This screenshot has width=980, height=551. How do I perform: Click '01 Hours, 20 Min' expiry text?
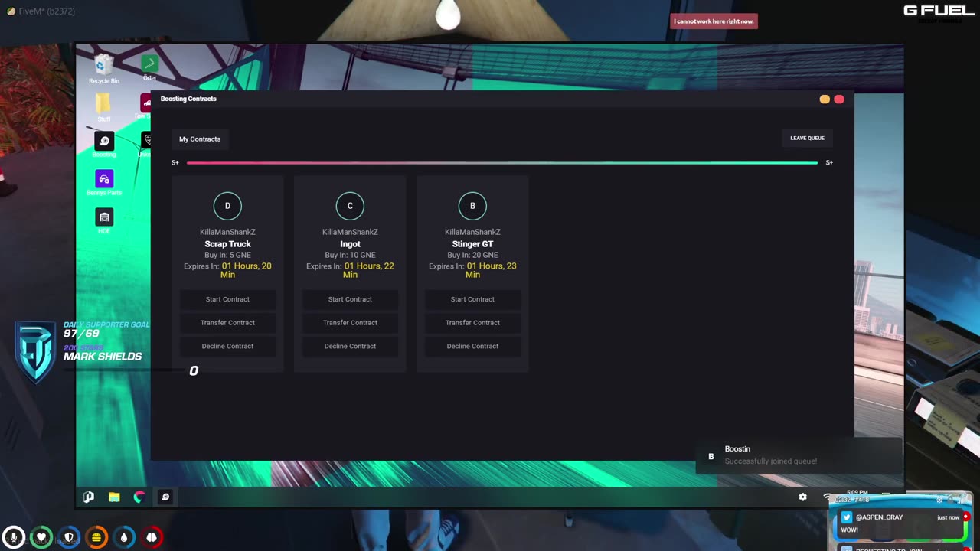coord(246,270)
